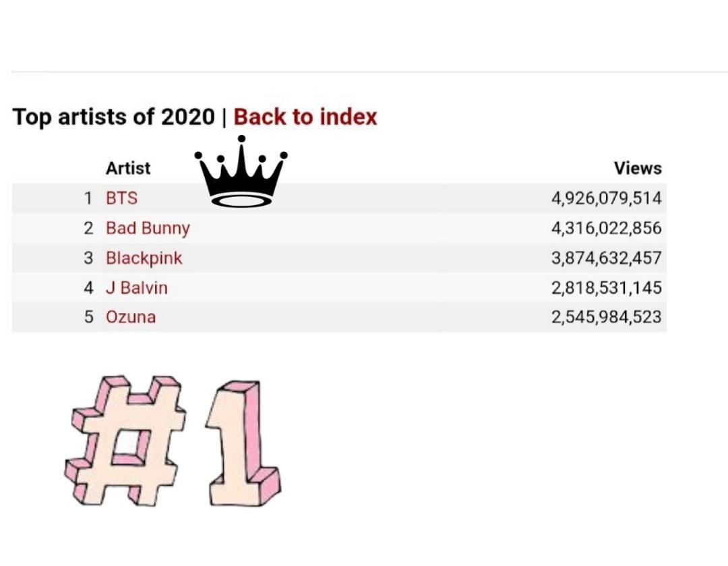Image resolution: width=728 pixels, height=566 pixels.
Task: Select the Top artists of 2020 heading
Action: [x=113, y=117]
